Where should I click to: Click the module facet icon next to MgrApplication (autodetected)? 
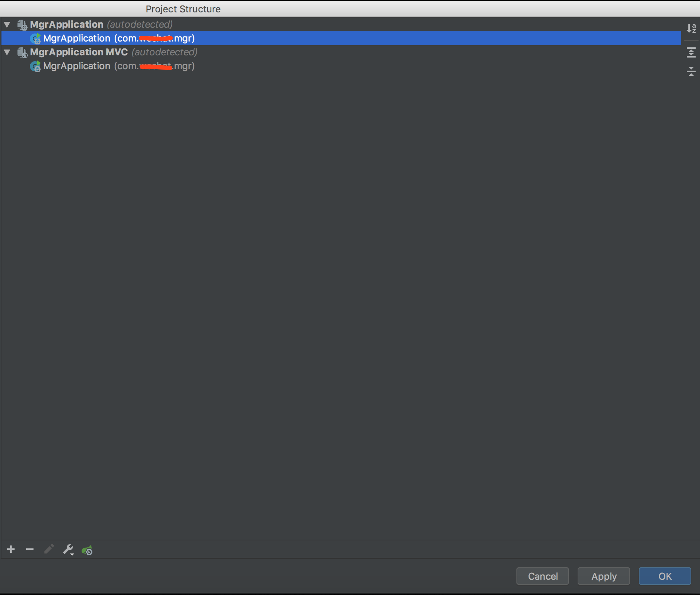tap(22, 24)
